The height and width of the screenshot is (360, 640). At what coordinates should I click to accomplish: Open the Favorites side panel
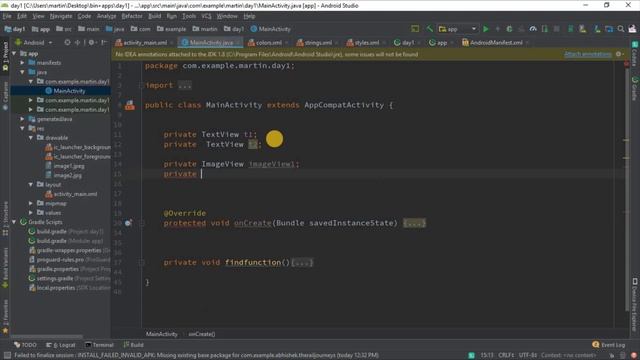[x=5, y=318]
